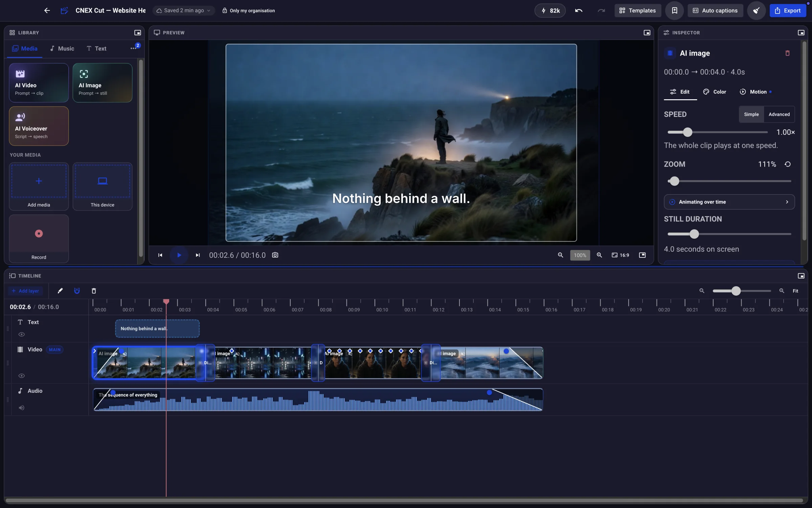Pop out the Library panel

pyautogui.click(x=137, y=33)
